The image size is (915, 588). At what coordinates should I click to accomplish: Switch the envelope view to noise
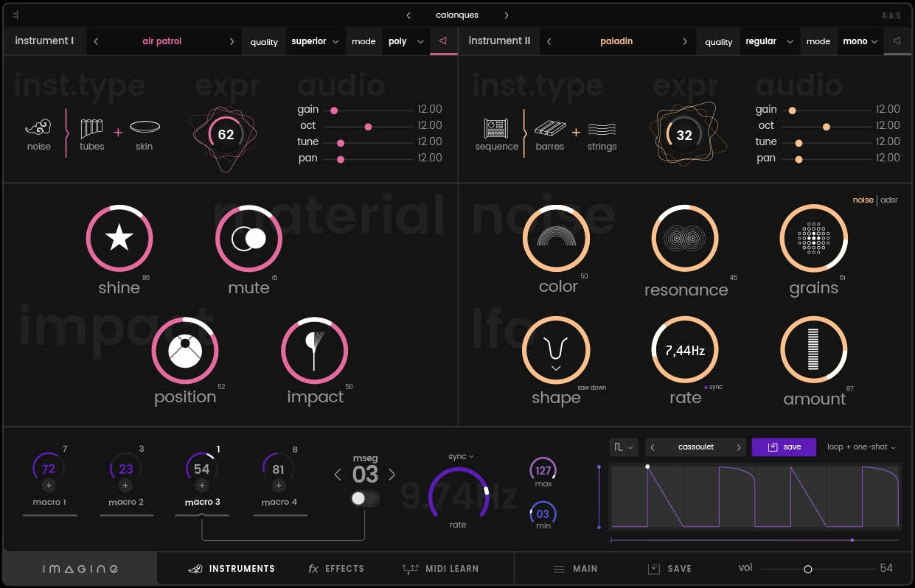[x=863, y=200]
